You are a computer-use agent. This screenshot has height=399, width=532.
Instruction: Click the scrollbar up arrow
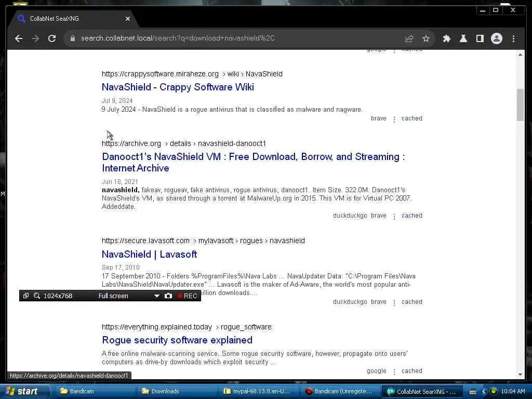pyautogui.click(x=520, y=55)
